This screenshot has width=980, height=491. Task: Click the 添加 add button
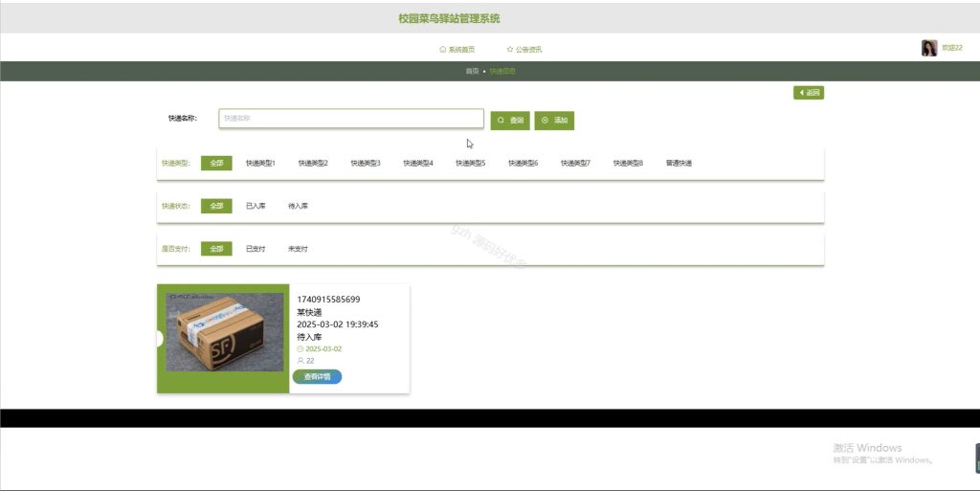coord(554,120)
